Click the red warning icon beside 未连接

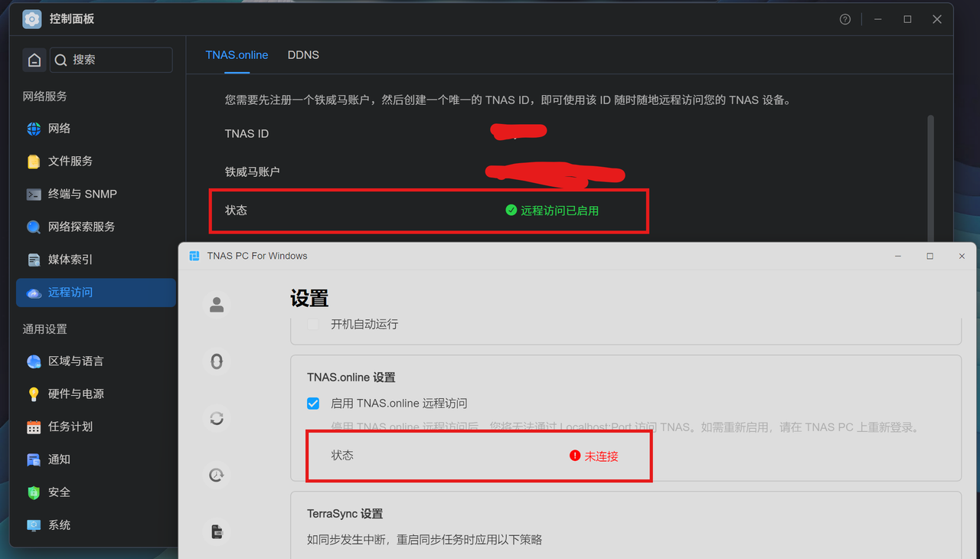575,456
